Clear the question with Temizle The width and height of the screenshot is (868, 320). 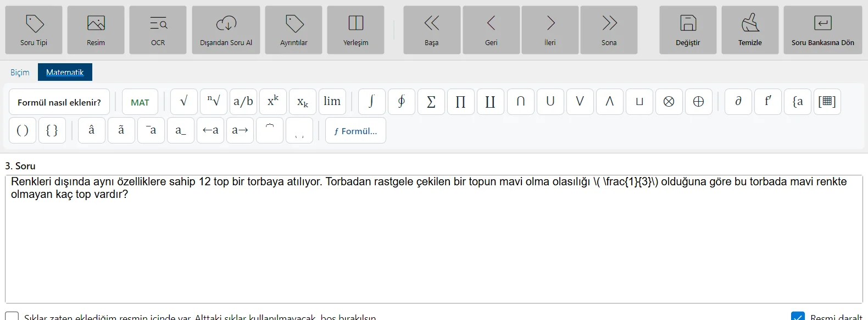point(750,30)
